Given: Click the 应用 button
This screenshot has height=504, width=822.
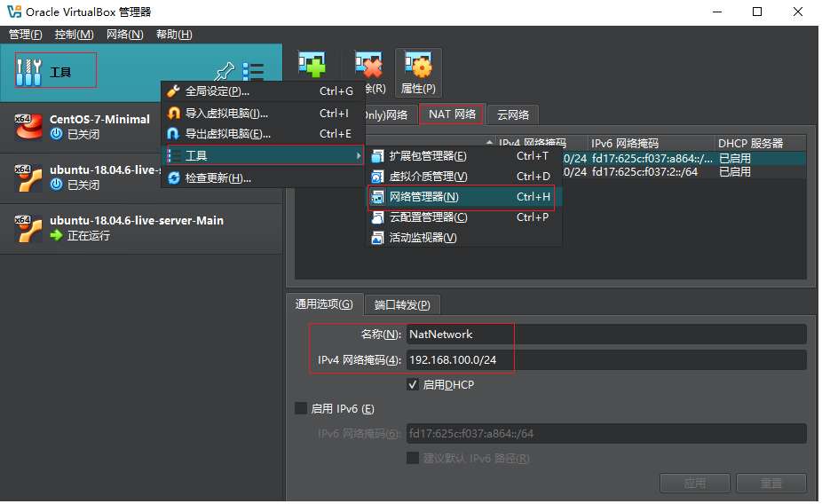Looking at the screenshot, I should coord(694,483).
